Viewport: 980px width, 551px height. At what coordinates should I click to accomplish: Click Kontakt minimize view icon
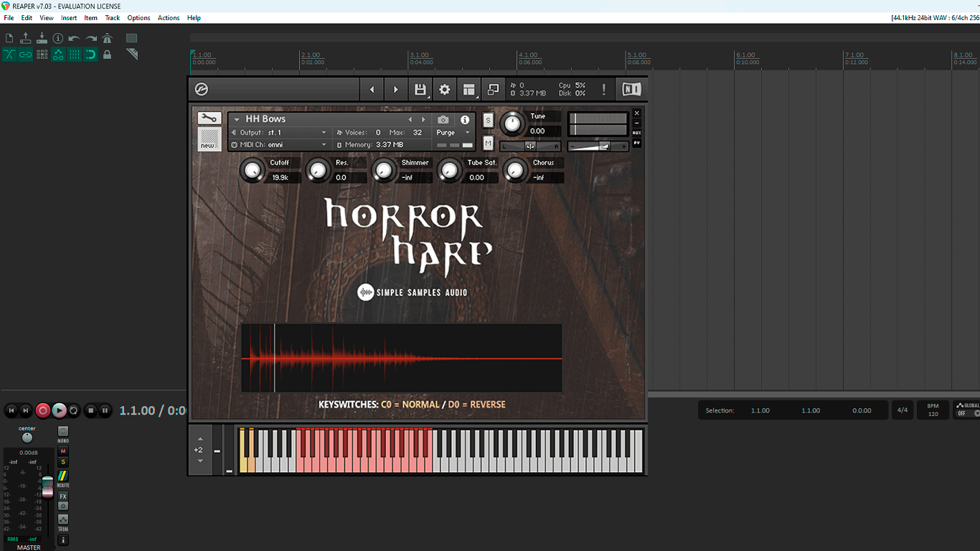[x=493, y=90]
